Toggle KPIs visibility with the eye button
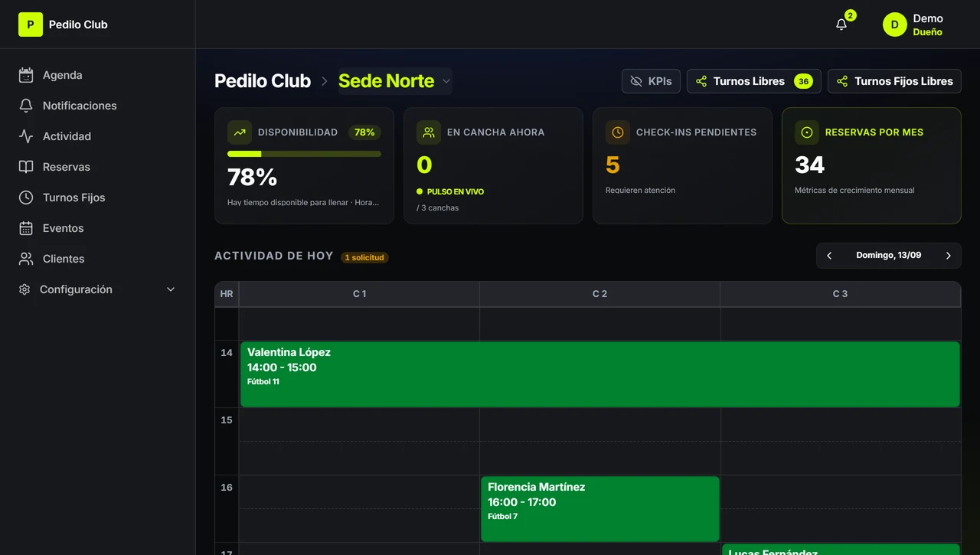The height and width of the screenshot is (555, 980). click(651, 81)
